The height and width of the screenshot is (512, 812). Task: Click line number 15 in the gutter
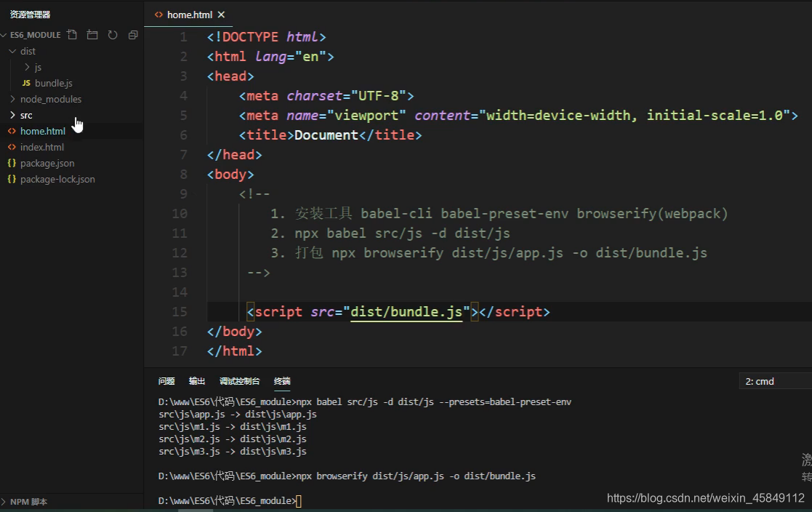tap(180, 311)
